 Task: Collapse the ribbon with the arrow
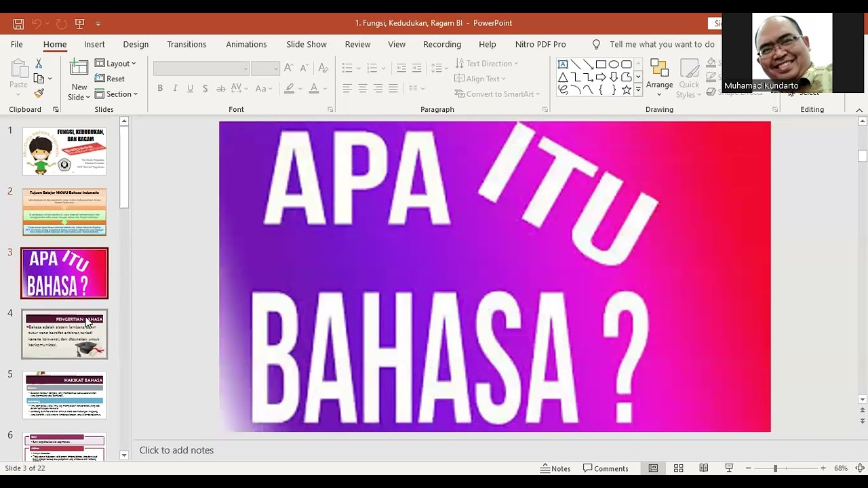tap(859, 110)
